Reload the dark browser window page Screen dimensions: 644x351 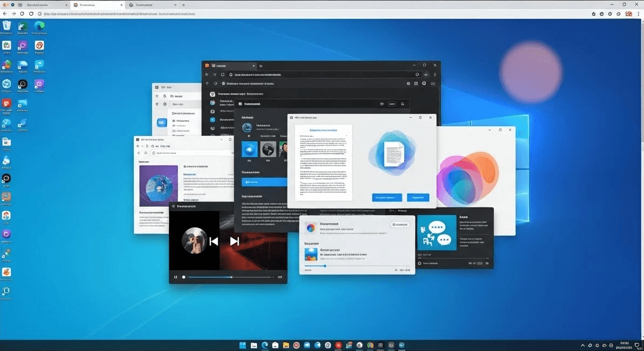pos(223,75)
